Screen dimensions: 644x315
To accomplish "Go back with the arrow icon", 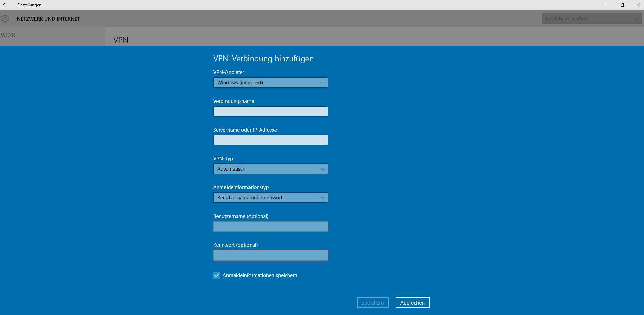I will point(5,5).
